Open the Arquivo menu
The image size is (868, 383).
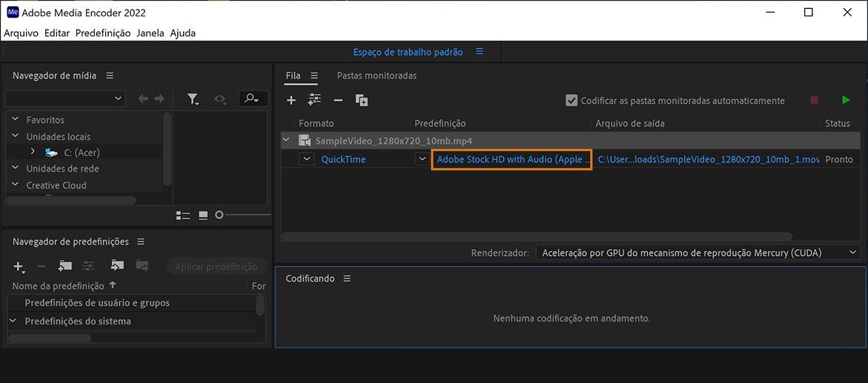pyautogui.click(x=21, y=33)
